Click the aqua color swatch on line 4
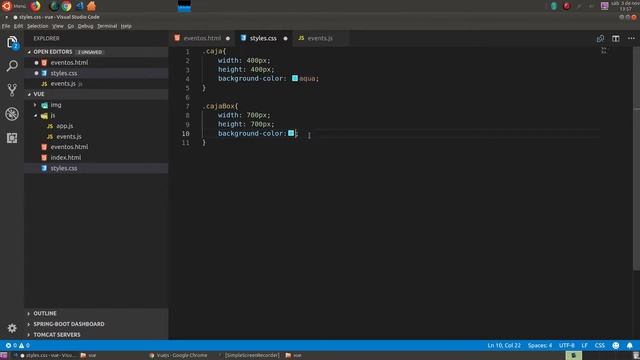Screen dimensions: 640x360 [295, 78]
